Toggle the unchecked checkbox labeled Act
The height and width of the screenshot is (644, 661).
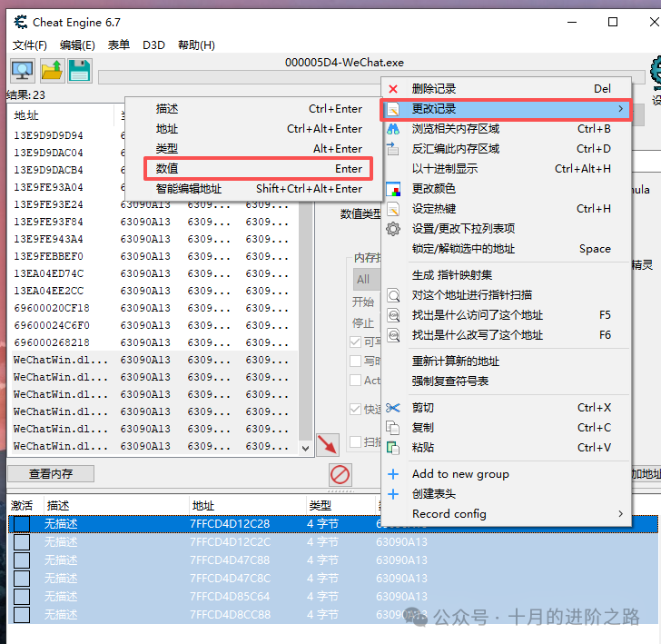click(355, 381)
